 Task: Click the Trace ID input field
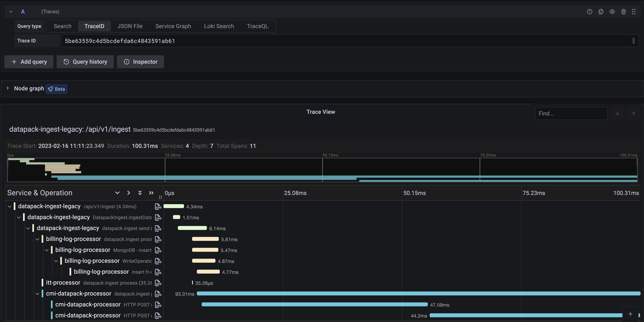tap(349, 41)
